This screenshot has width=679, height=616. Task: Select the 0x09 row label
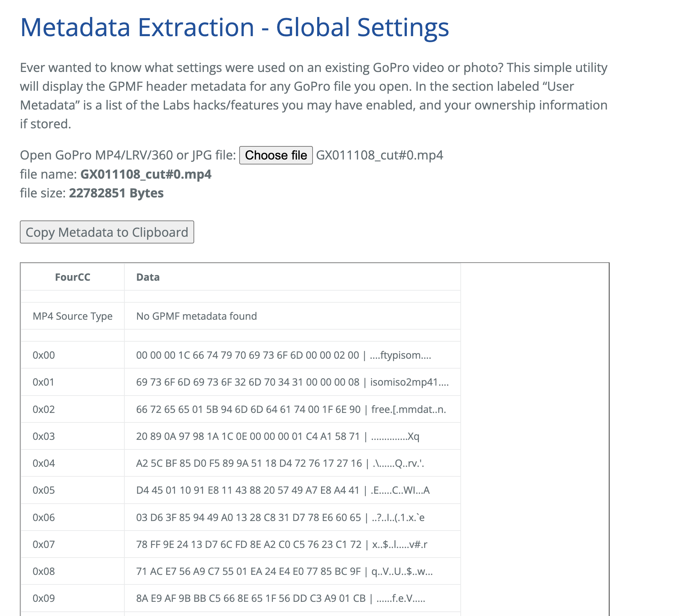44,598
